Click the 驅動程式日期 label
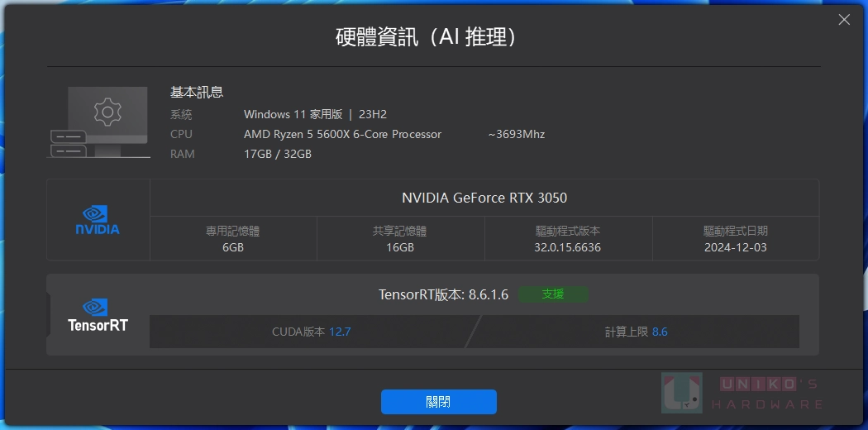868x430 pixels. (736, 231)
